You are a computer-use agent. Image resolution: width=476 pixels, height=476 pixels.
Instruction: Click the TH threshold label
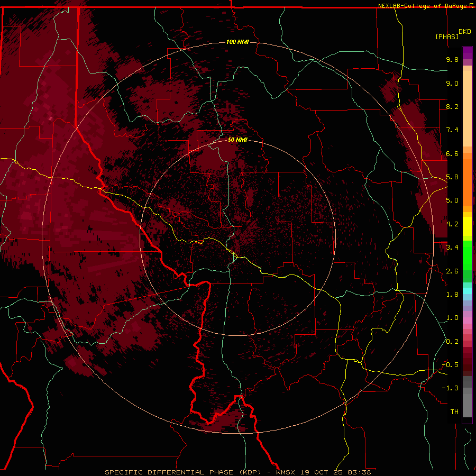tap(454, 412)
